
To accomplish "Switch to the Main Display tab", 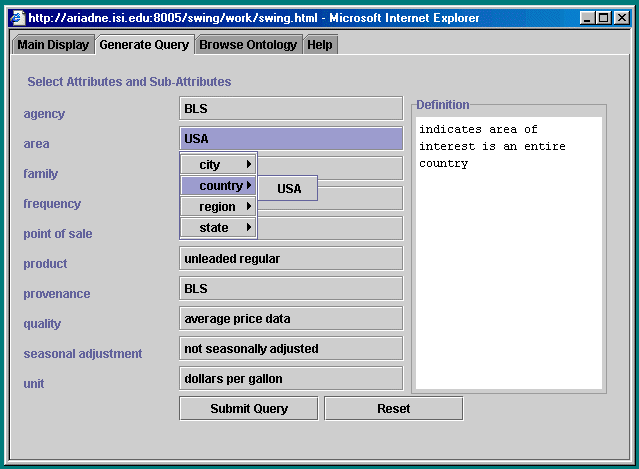I will click(53, 45).
